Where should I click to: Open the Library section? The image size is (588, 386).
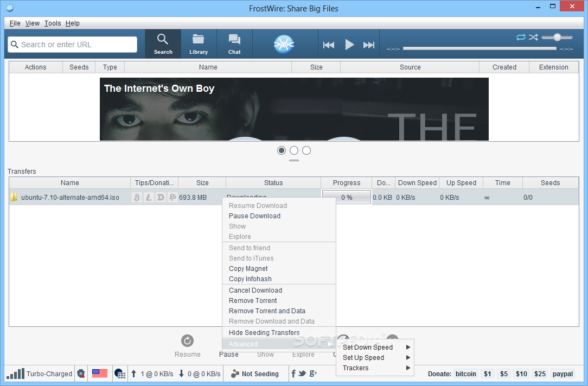199,44
